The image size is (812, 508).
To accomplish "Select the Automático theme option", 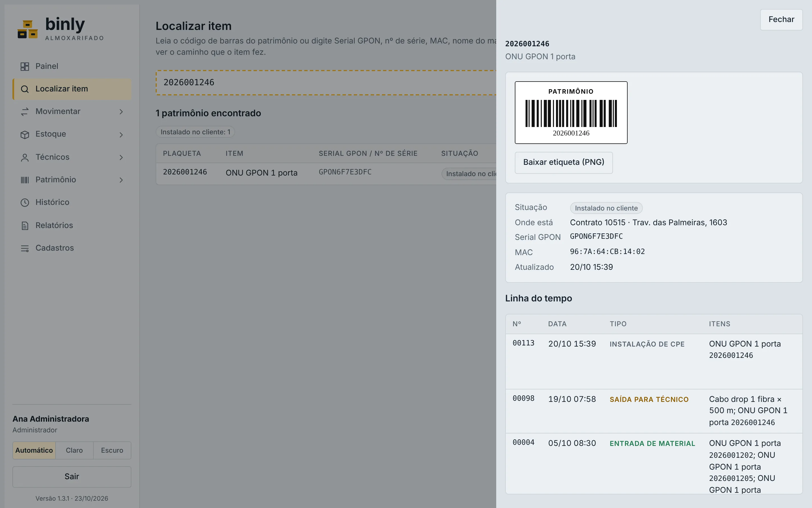I will [x=34, y=450].
